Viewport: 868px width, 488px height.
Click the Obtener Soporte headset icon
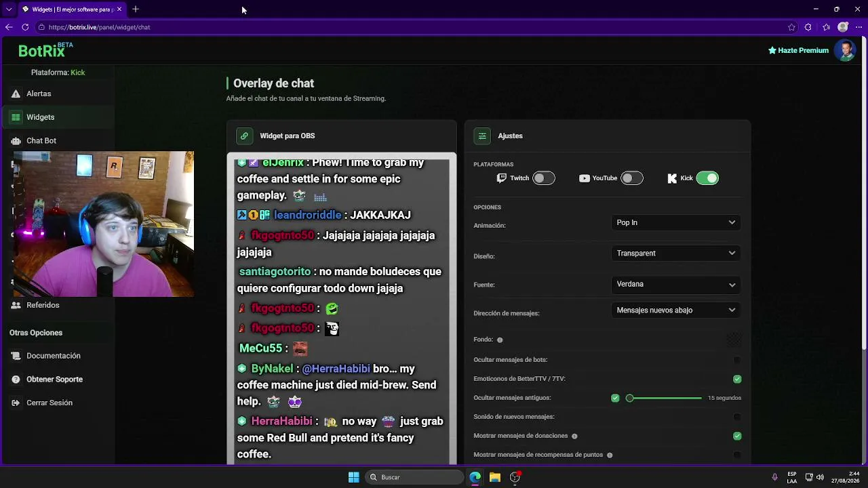coord(16,380)
